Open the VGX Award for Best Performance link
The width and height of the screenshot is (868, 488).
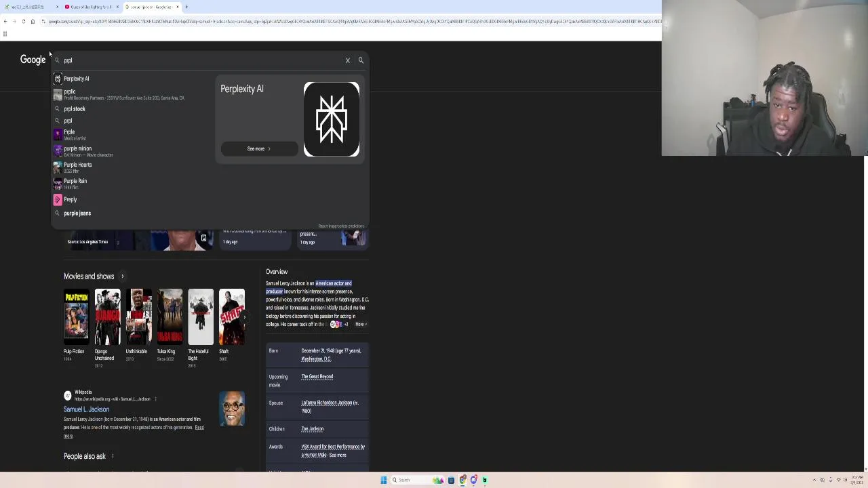333,451
